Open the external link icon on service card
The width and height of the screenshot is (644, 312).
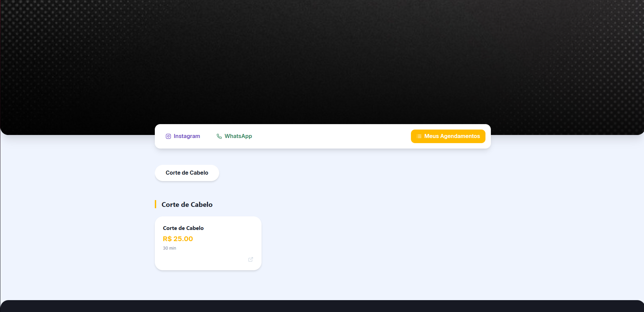251,259
